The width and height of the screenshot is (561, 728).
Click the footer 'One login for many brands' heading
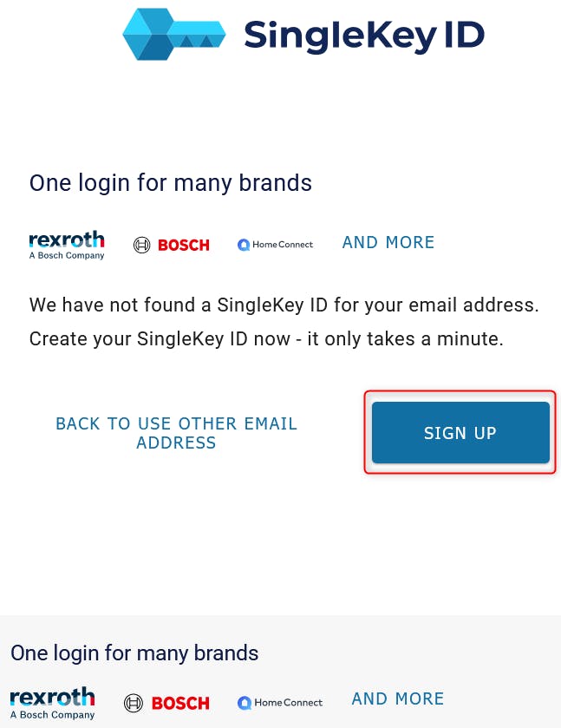coord(134,653)
